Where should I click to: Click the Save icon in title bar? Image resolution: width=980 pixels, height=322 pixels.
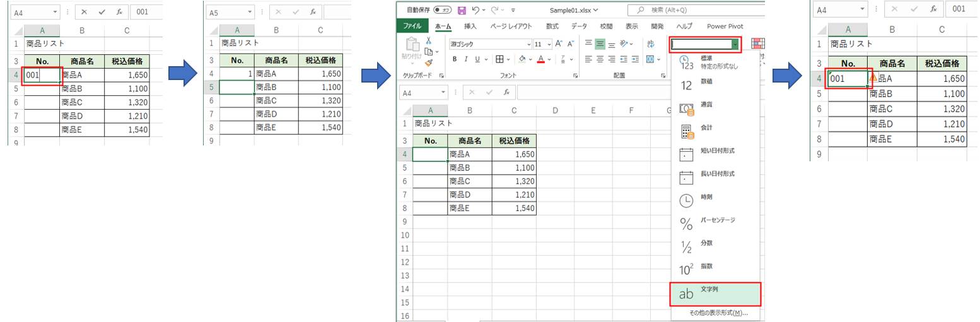tap(462, 10)
